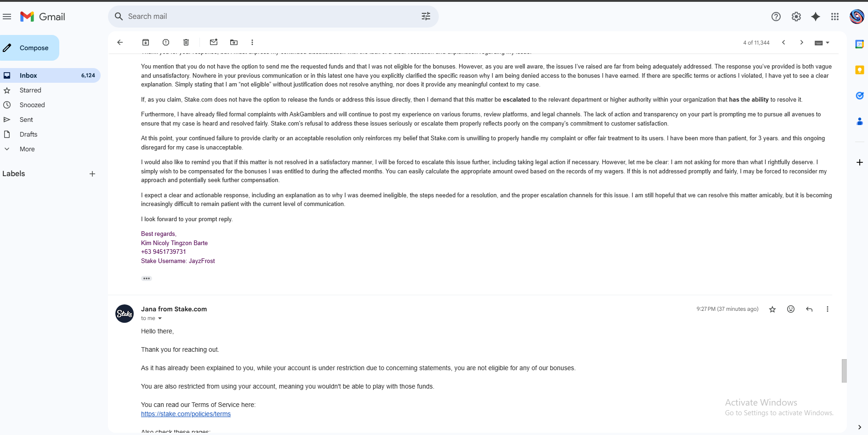The height and width of the screenshot is (435, 868).
Task: Click the phone number +63 9451739731
Action: click(164, 252)
